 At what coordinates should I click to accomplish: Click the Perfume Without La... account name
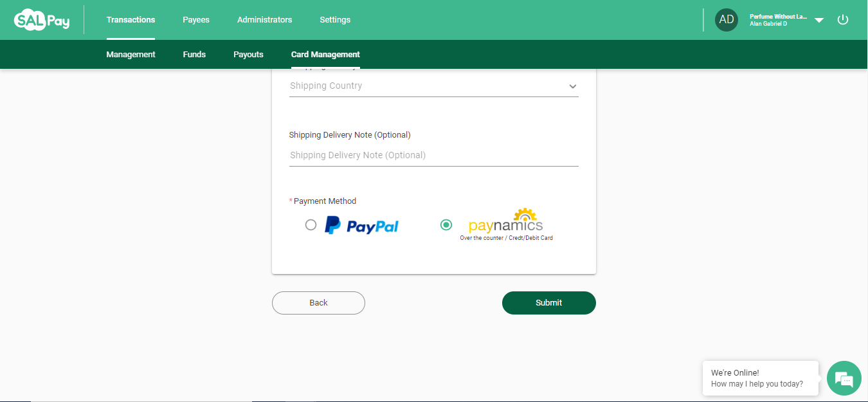point(778,17)
